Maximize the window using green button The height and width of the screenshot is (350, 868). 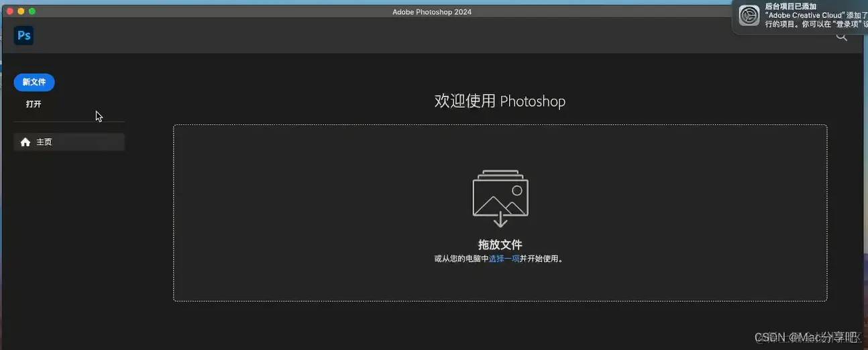[x=32, y=11]
